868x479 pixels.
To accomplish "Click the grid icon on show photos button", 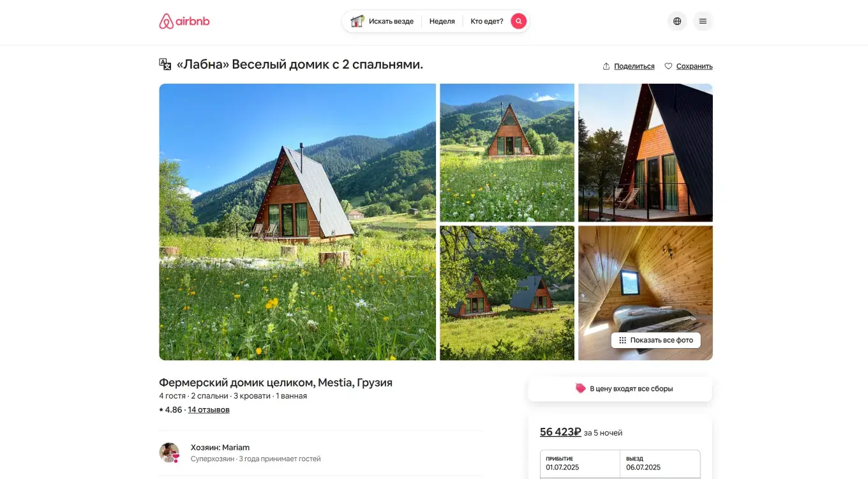I will 622,340.
